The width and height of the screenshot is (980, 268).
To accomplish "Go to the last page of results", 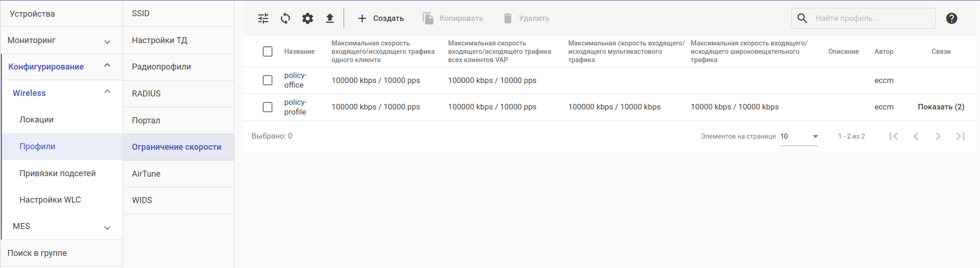I will pos(960,136).
